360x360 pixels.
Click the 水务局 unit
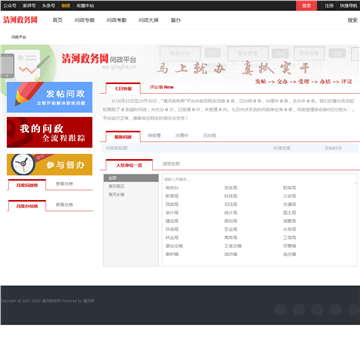[289, 229]
